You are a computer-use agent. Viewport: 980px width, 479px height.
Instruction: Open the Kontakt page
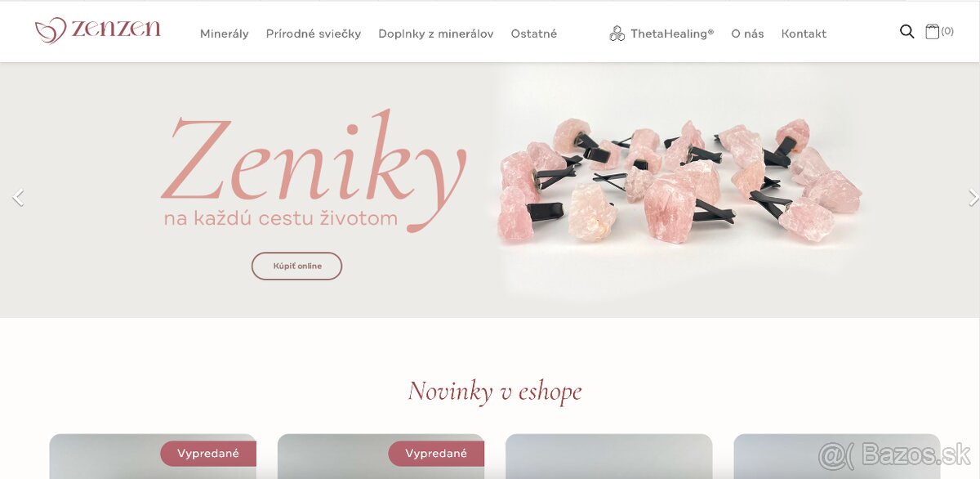point(804,34)
